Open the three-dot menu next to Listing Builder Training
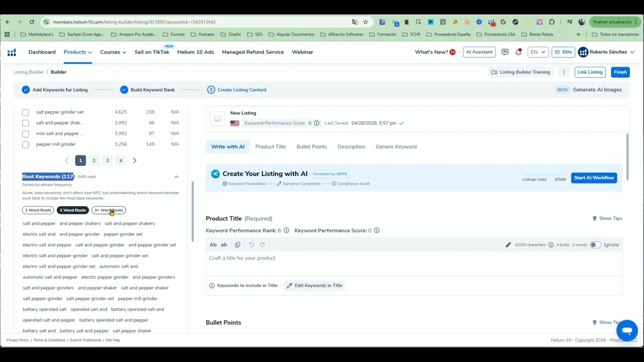 [564, 72]
